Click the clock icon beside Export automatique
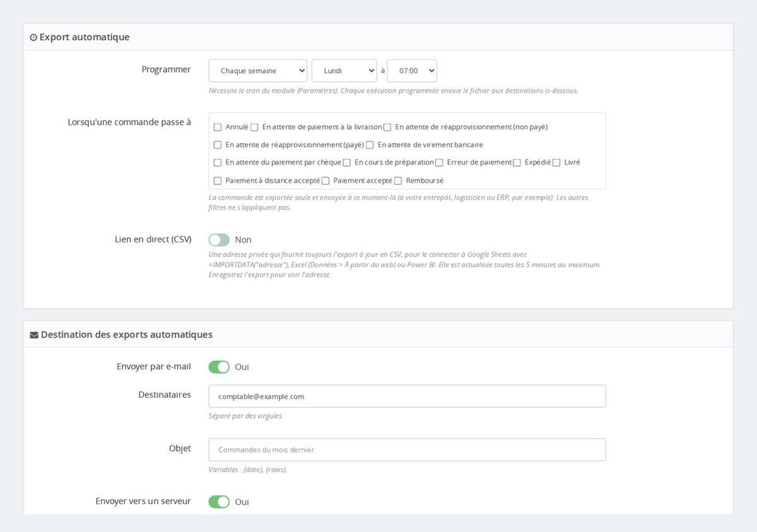This screenshot has width=757, height=532. (33, 38)
